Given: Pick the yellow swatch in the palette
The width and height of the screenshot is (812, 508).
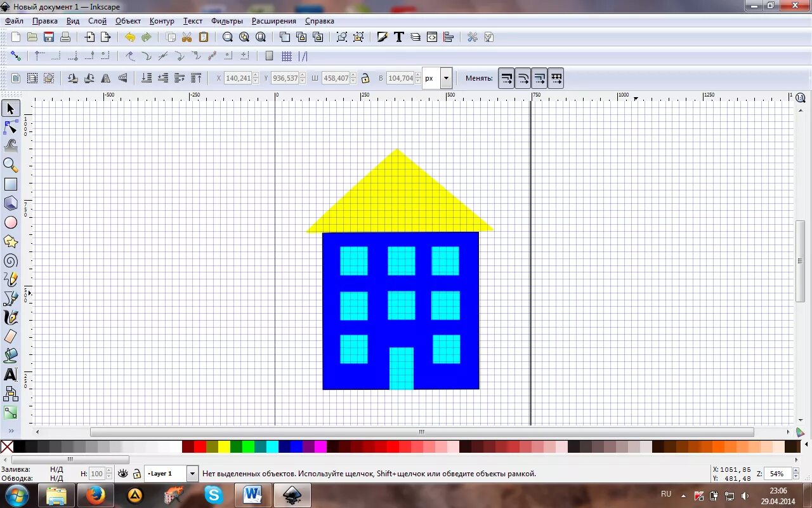Looking at the screenshot, I should click(x=224, y=446).
